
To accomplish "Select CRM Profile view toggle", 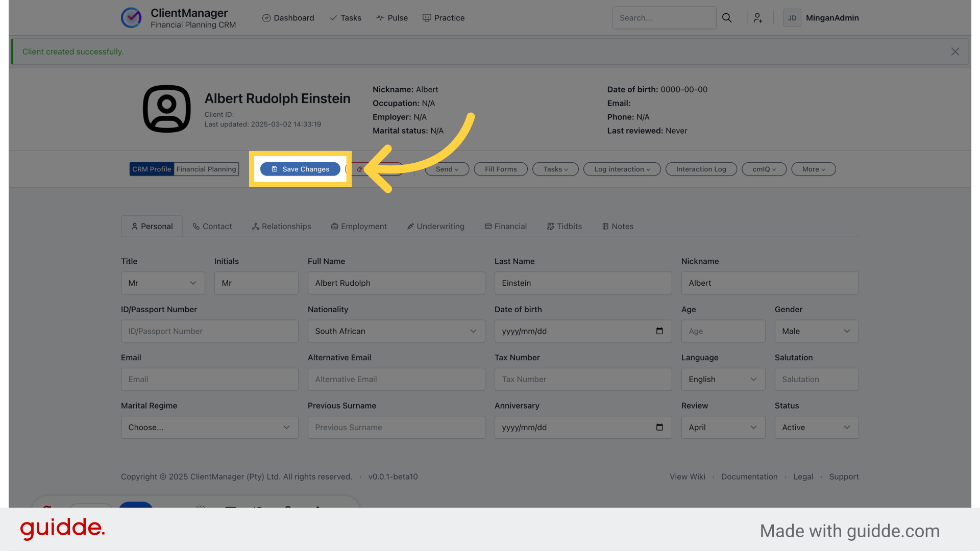I will point(152,169).
